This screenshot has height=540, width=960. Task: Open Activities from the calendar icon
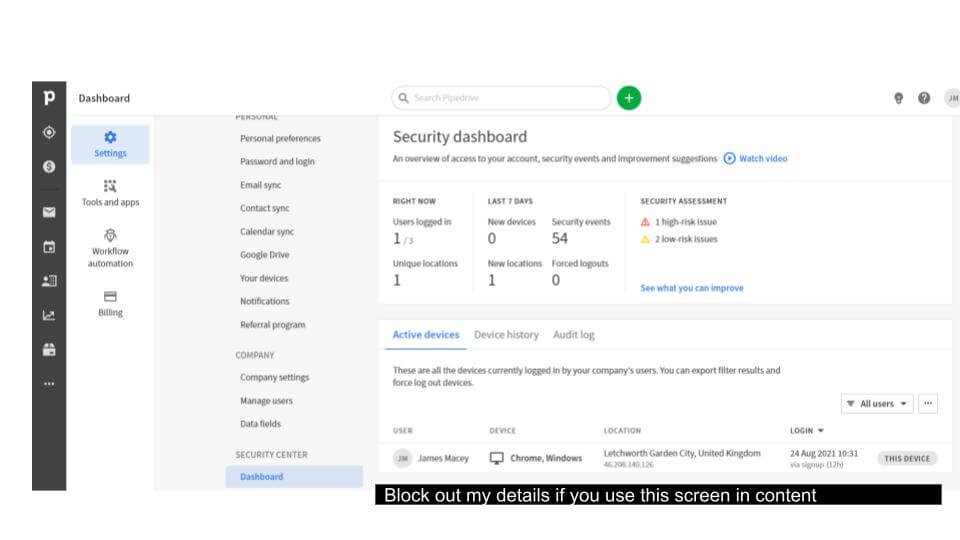click(x=49, y=247)
